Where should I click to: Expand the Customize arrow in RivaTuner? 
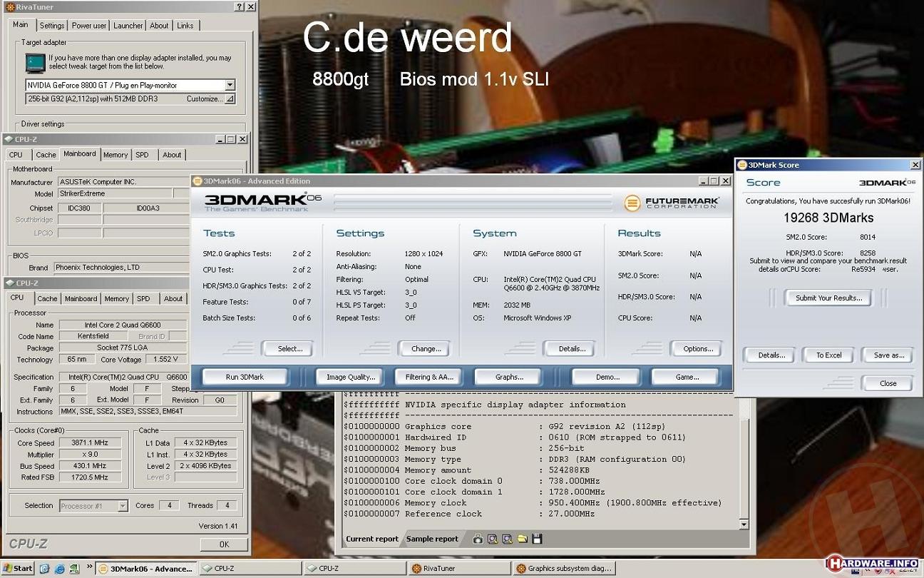230,99
